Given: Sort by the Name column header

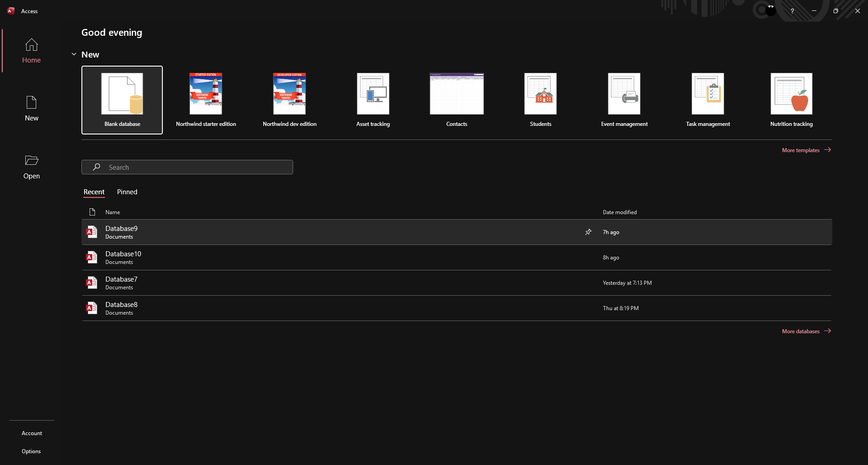Looking at the screenshot, I should pyautogui.click(x=113, y=212).
